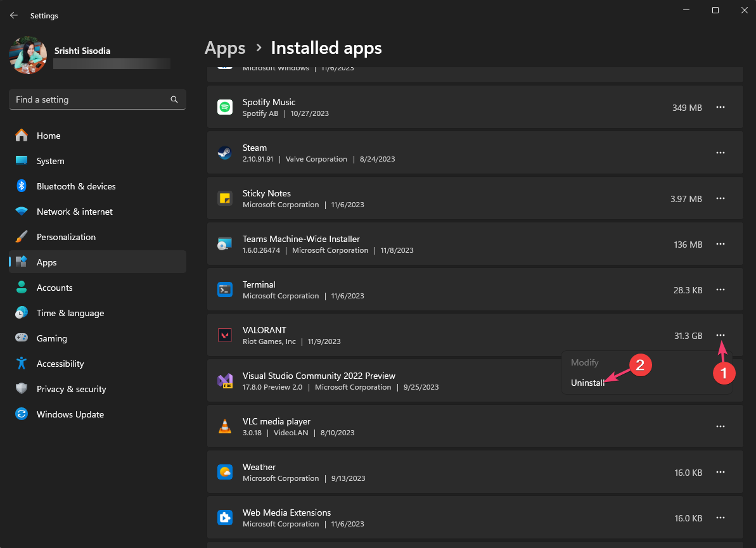The image size is (756, 548).
Task: Click the Teams Machine-Wide Installer name
Action: point(302,239)
